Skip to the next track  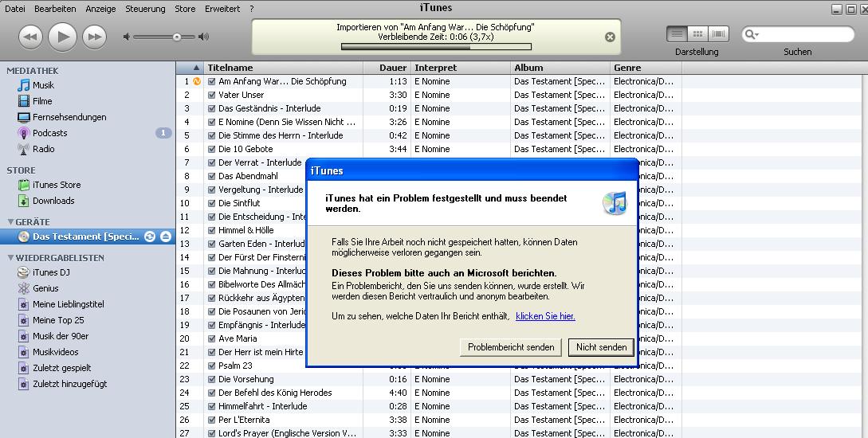point(94,37)
